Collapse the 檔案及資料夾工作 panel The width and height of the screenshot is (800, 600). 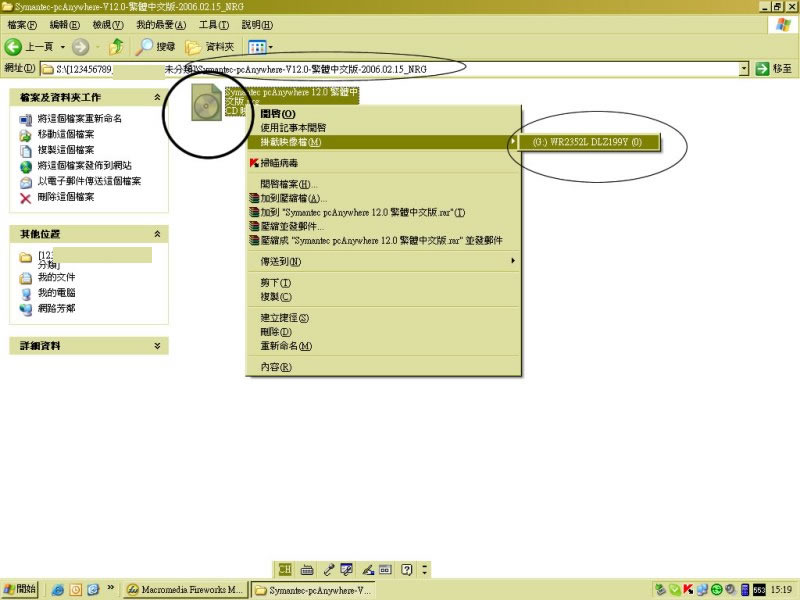(x=157, y=97)
